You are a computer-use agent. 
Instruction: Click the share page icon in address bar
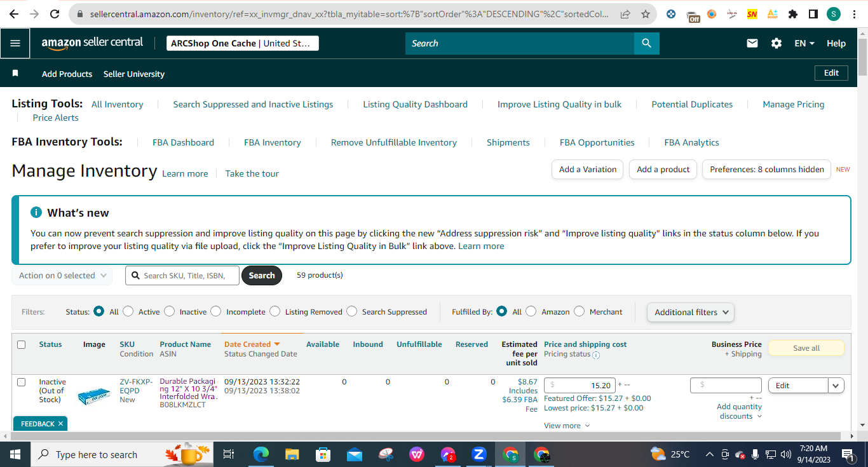point(625,14)
